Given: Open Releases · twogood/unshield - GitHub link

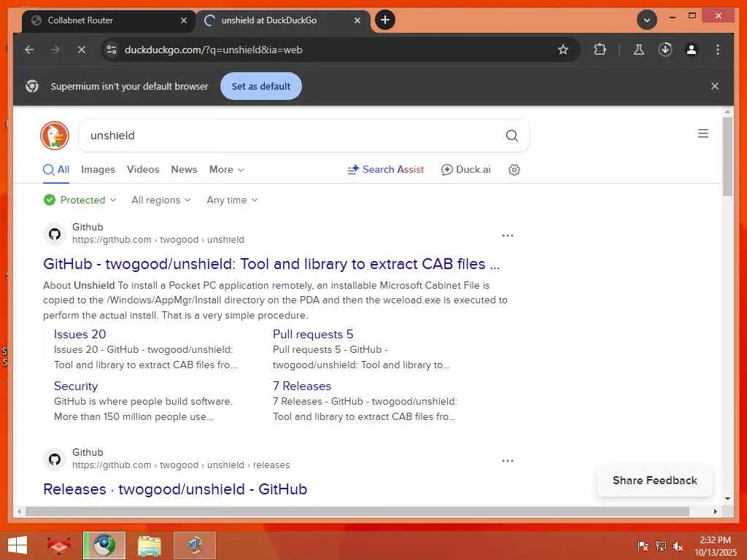Looking at the screenshot, I should [x=175, y=489].
